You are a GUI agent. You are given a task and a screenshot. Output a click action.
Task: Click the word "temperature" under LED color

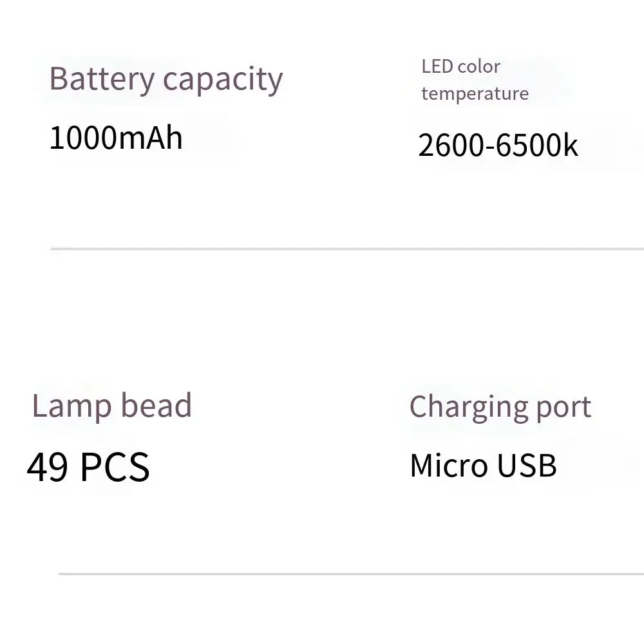[x=475, y=94]
